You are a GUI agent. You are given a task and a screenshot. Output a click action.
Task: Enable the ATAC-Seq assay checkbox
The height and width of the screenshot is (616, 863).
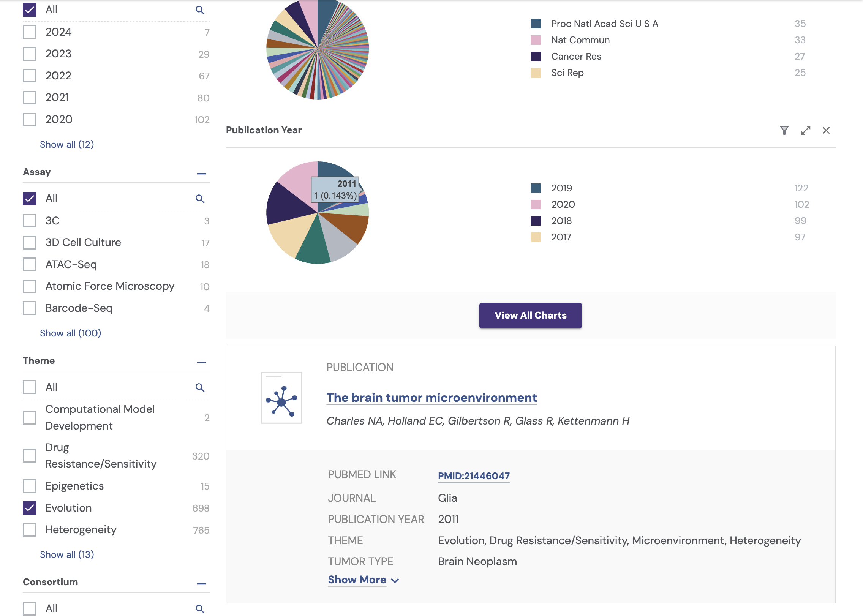(30, 264)
